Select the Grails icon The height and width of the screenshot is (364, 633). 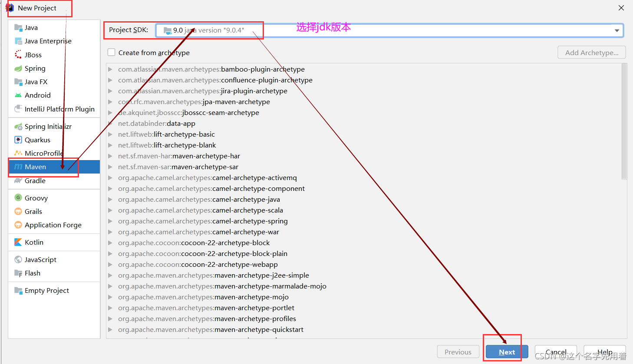click(x=18, y=211)
